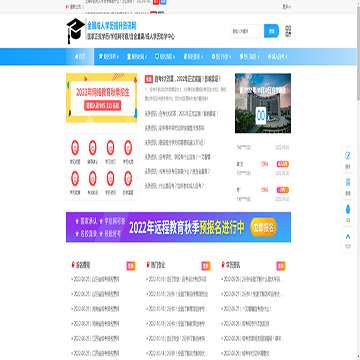
Task: Click the 学历资讯 section heading
Action: pos(233,265)
